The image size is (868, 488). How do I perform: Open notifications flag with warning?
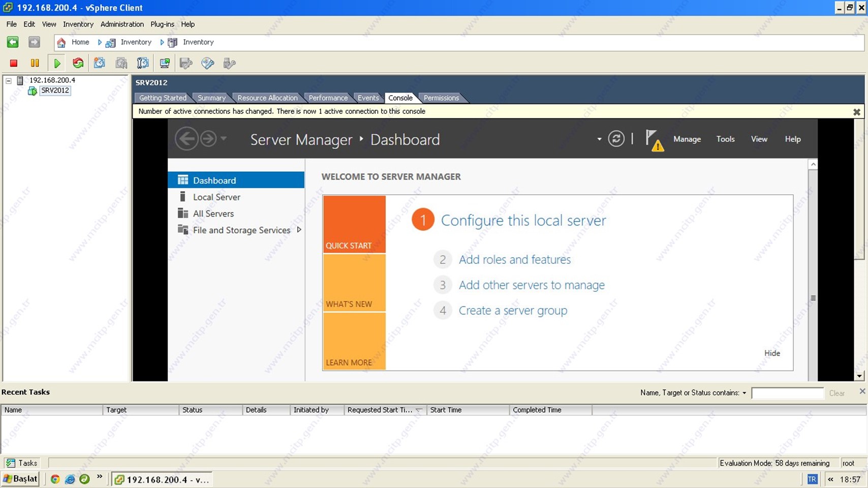[x=655, y=140]
